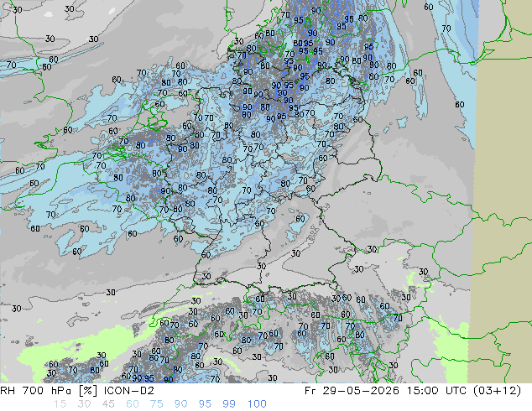
Task: Select the legend value 60 below the title
Action: click(133, 404)
